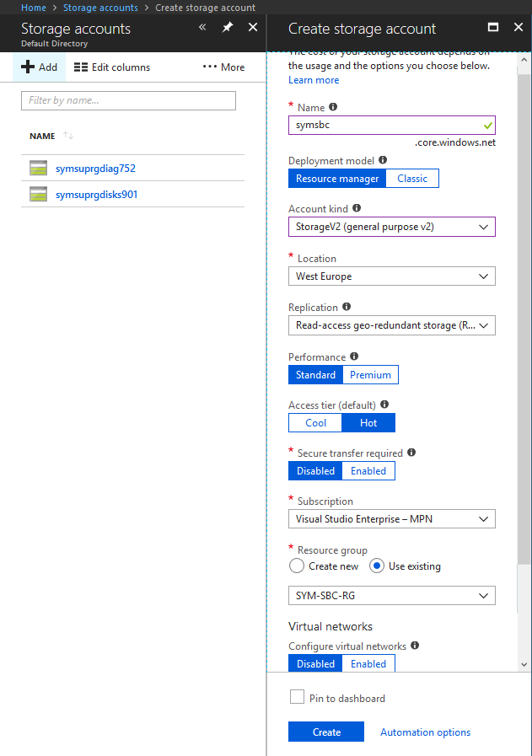Collapse Storage accounts blade with double chevron
The image size is (532, 756).
202,27
